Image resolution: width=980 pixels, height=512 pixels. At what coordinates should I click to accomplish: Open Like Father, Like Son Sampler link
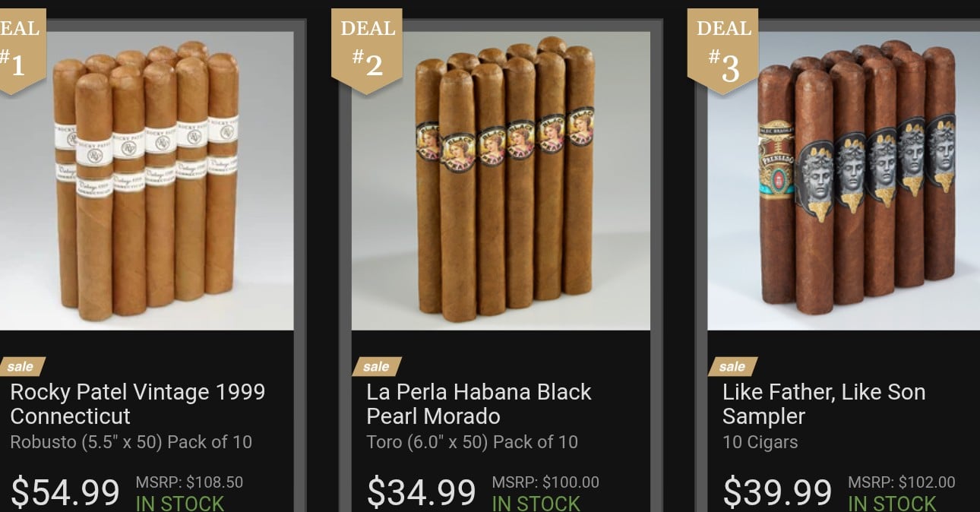pos(824,404)
